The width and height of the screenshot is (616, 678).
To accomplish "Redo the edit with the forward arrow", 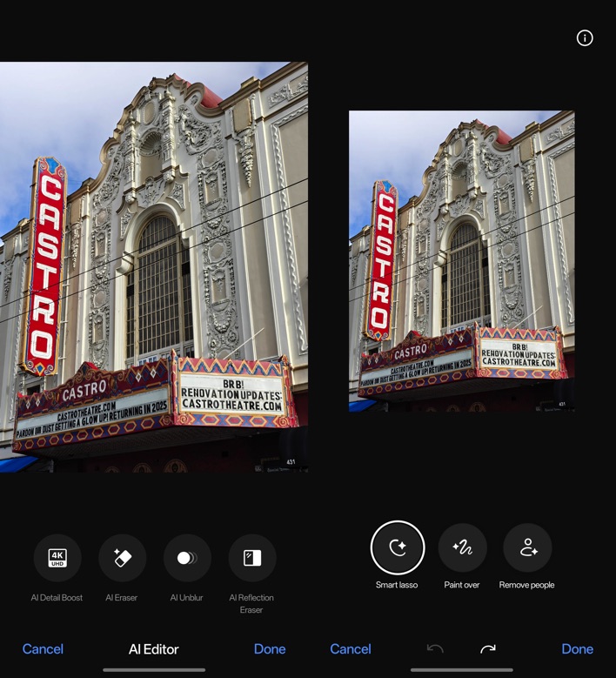I will pos(488,648).
